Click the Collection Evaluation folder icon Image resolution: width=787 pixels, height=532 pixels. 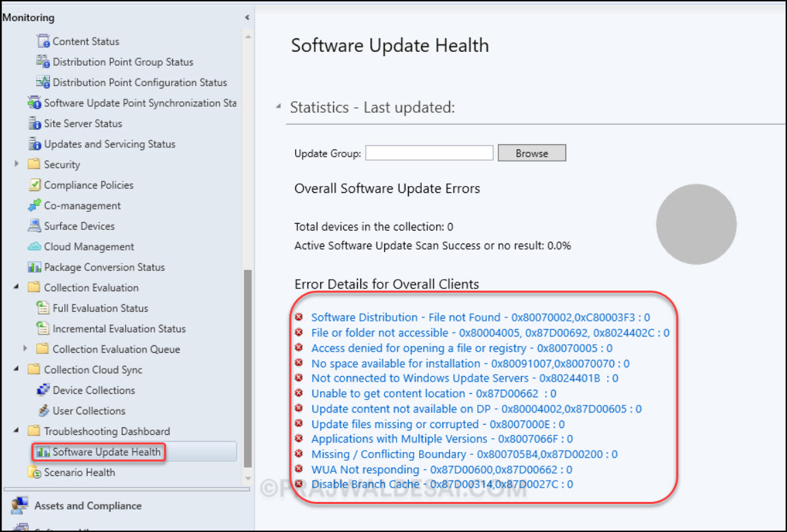34,287
